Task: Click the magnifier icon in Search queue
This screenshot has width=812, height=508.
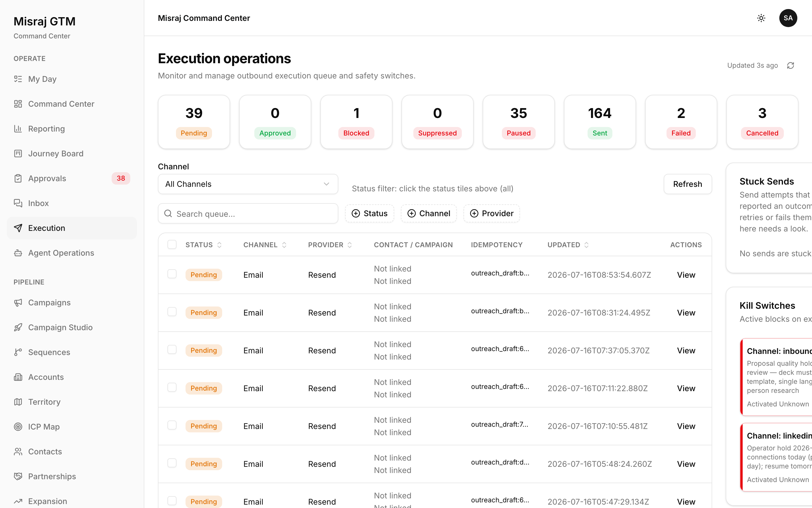Action: [168, 214]
